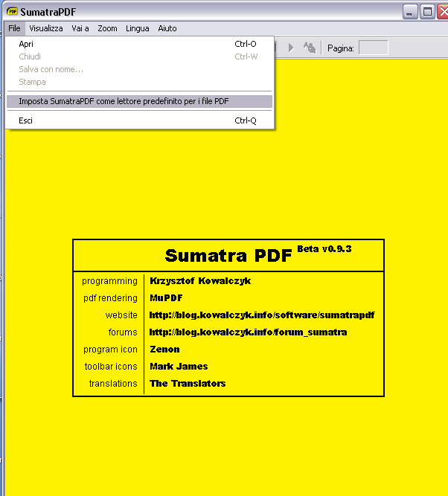Choose Esci to quit the application
This screenshot has width=448, height=496.
click(x=139, y=120)
